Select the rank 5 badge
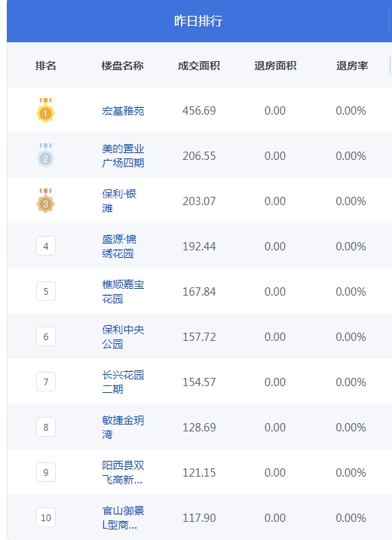Image resolution: width=392 pixels, height=540 pixels. [46, 291]
